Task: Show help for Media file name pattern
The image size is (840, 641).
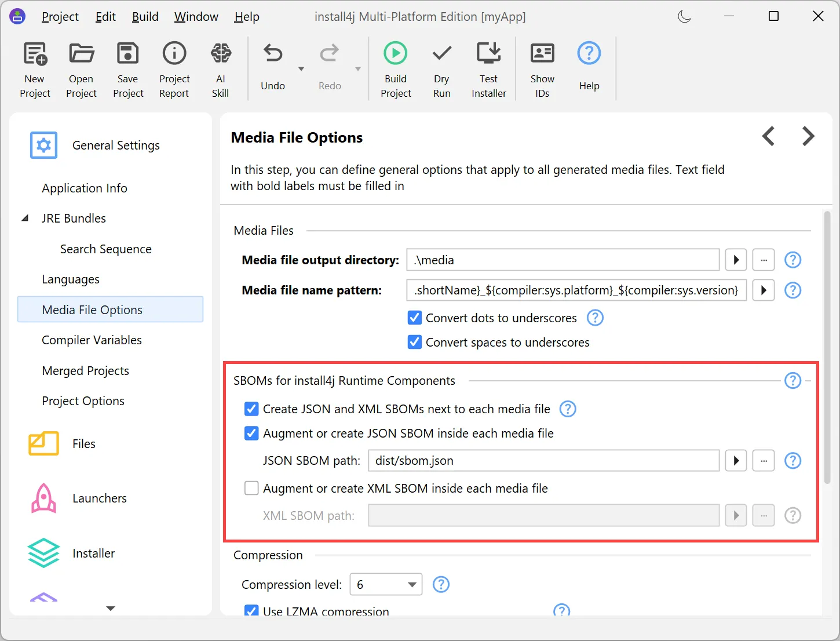Action: [792, 290]
